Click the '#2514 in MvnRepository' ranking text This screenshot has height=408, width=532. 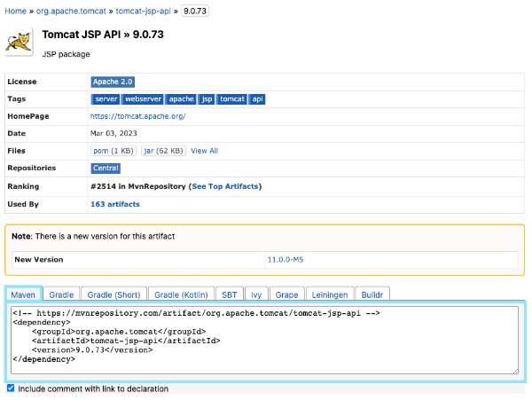(138, 186)
